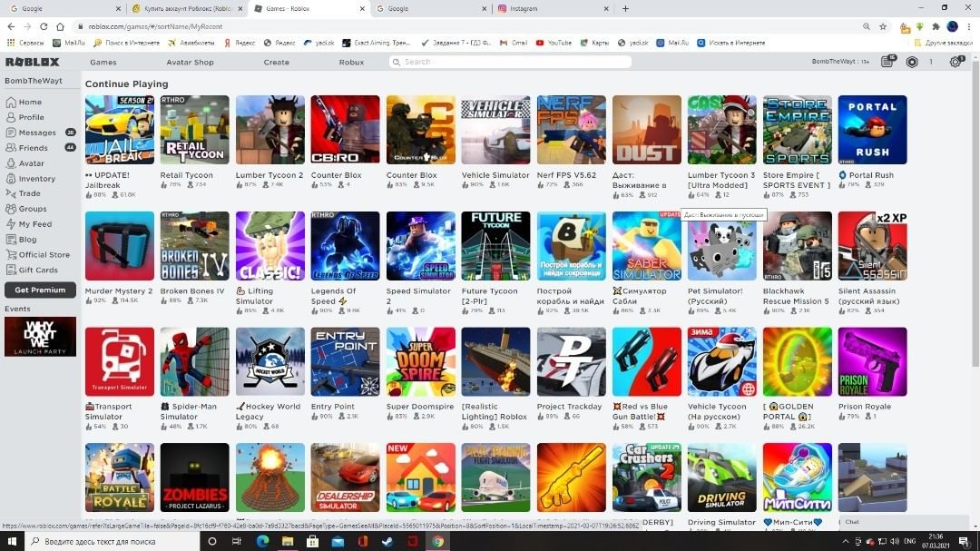This screenshot has height=551, width=980.
Task: Open the Trade sidebar icon
Action: (x=11, y=193)
